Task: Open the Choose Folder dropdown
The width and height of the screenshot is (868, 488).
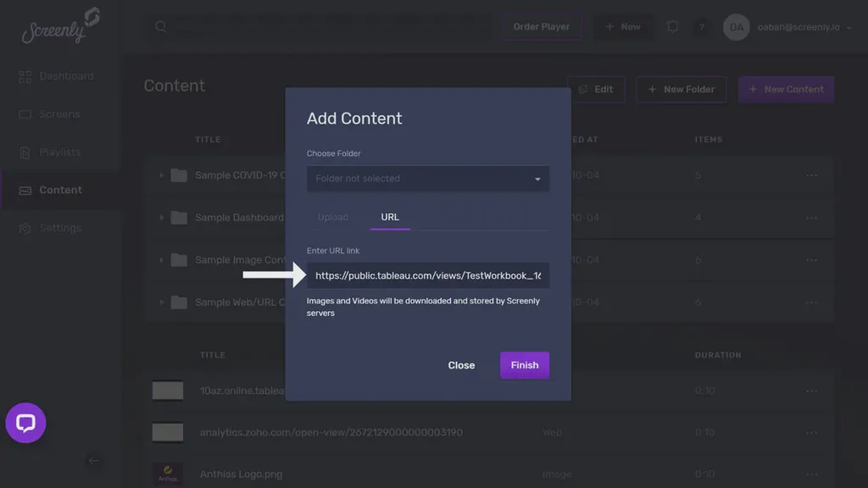Action: [427, 179]
